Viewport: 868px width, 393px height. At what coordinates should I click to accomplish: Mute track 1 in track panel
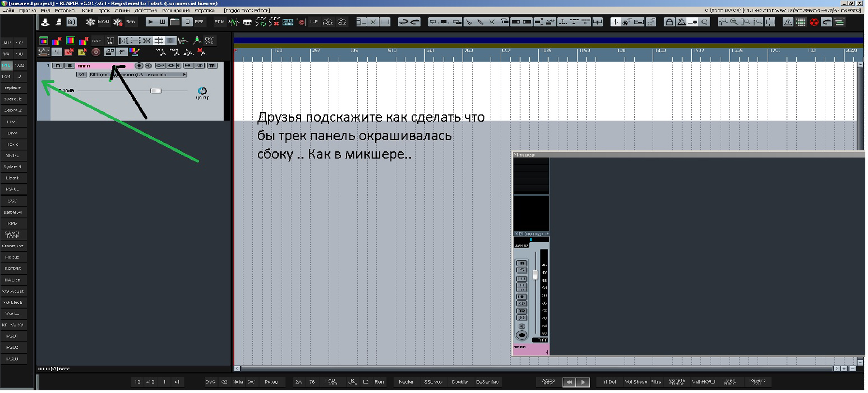pos(58,65)
